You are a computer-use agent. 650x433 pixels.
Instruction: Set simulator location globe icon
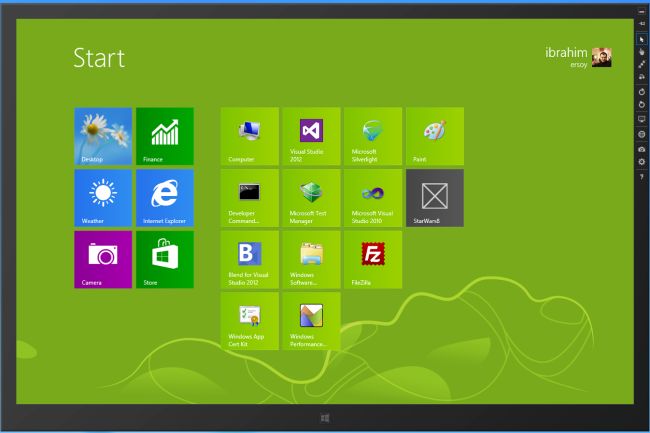(642, 134)
